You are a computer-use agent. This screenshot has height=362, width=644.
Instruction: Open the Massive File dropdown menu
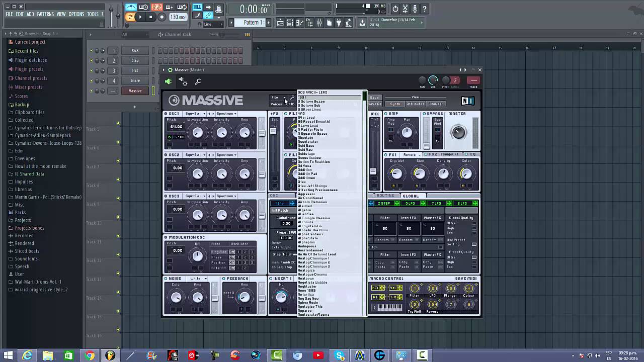tap(278, 98)
